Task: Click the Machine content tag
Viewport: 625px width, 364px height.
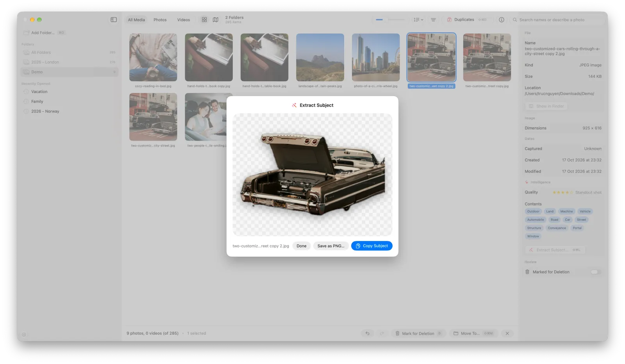Action: tap(566, 211)
